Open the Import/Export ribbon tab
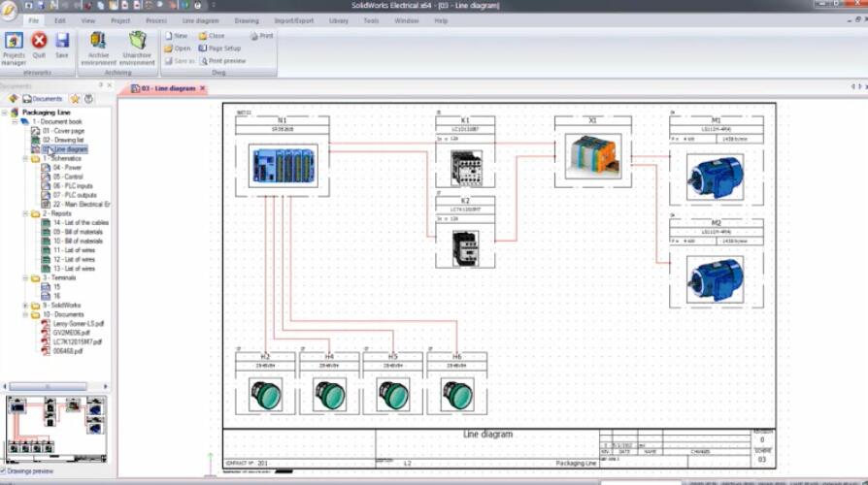The height and width of the screenshot is (485, 868). [294, 20]
